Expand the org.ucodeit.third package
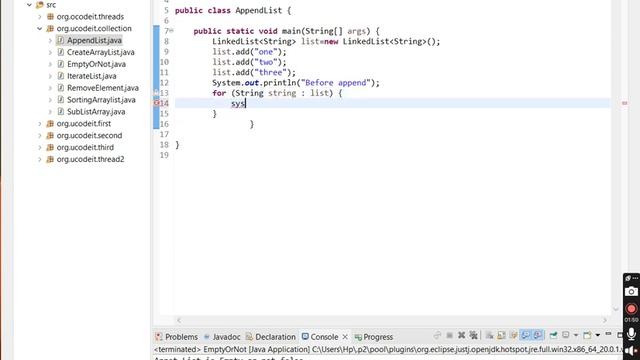This screenshot has width=640, height=360. pyautogui.click(x=40, y=147)
